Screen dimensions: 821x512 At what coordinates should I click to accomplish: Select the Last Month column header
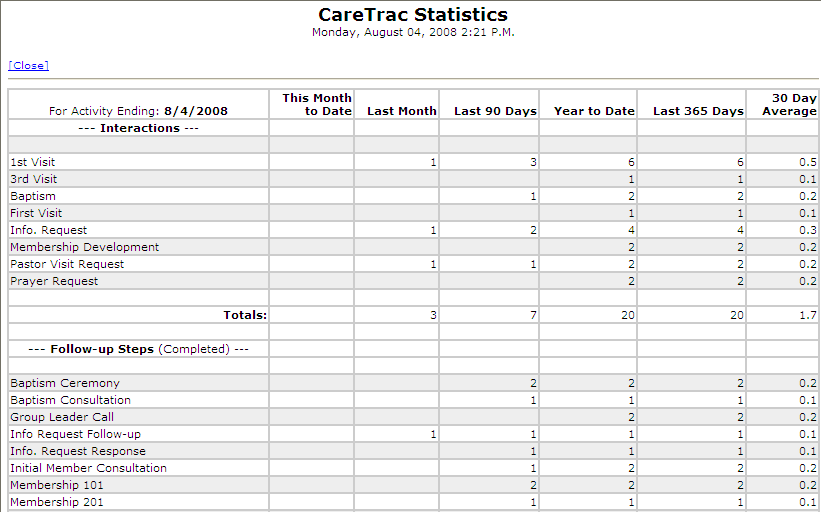pos(401,111)
